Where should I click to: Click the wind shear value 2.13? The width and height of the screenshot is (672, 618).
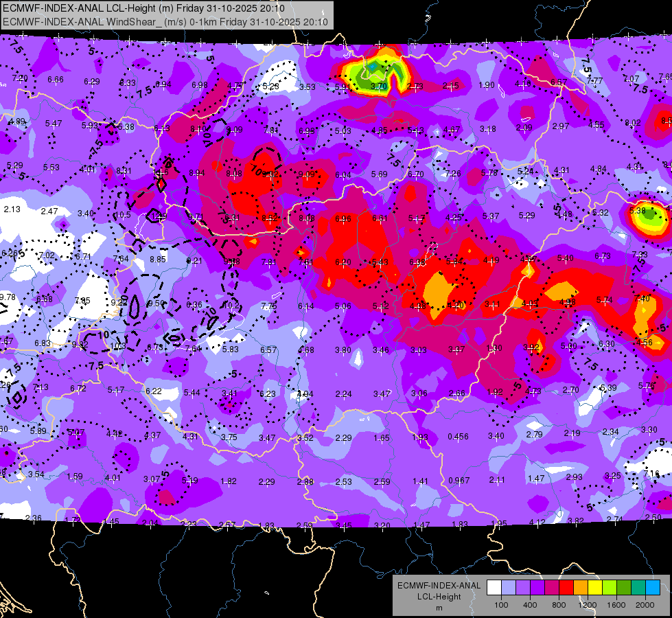click(x=12, y=209)
